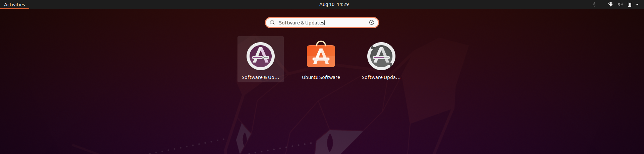Open the Software & Updates app icon
This screenshot has height=154, width=644.
coord(261,56)
